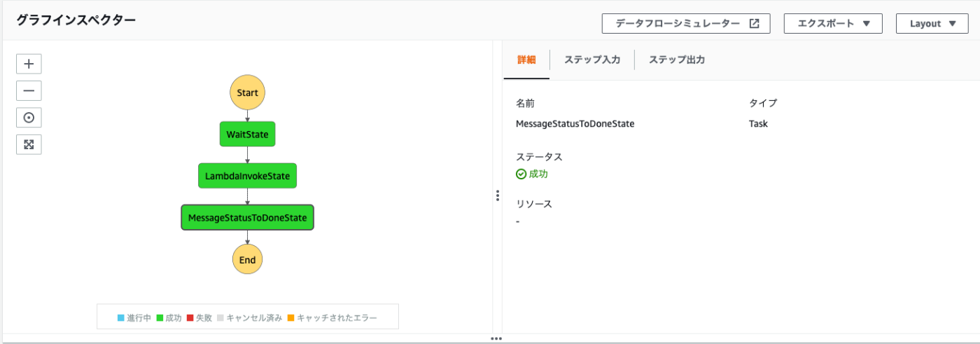The height and width of the screenshot is (344, 980).
Task: Click the ステータス label
Action: tap(539, 157)
